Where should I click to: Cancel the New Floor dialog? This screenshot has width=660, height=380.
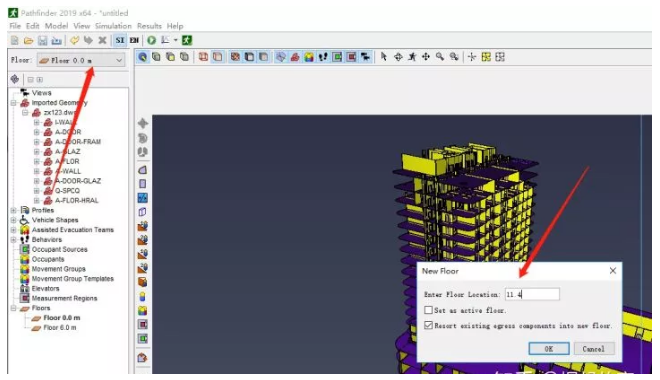tap(593, 349)
